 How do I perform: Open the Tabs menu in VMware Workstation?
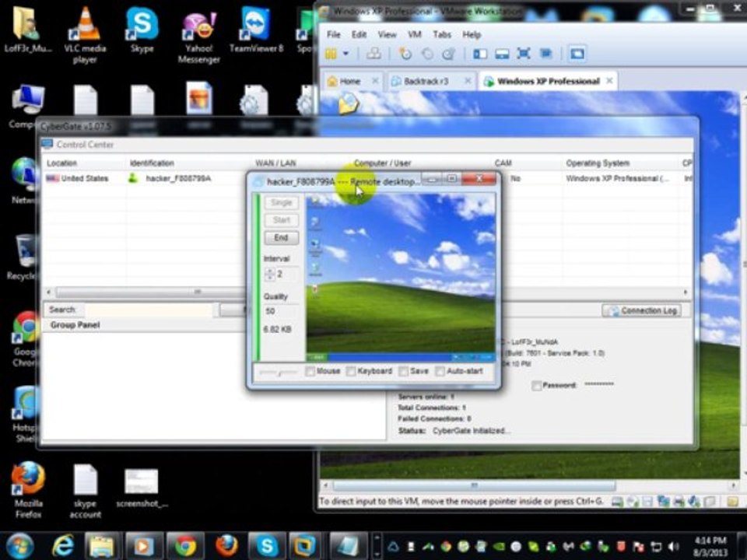point(442,35)
